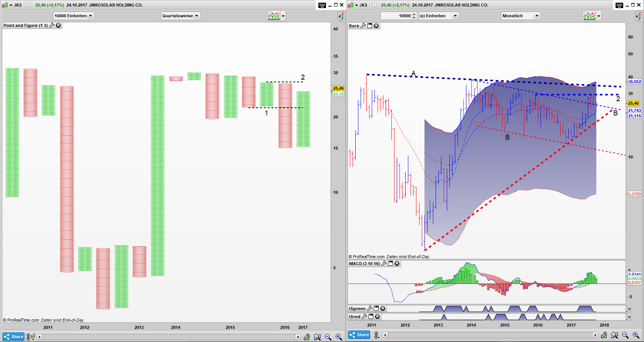Zoom in on the right chart

(636, 335)
